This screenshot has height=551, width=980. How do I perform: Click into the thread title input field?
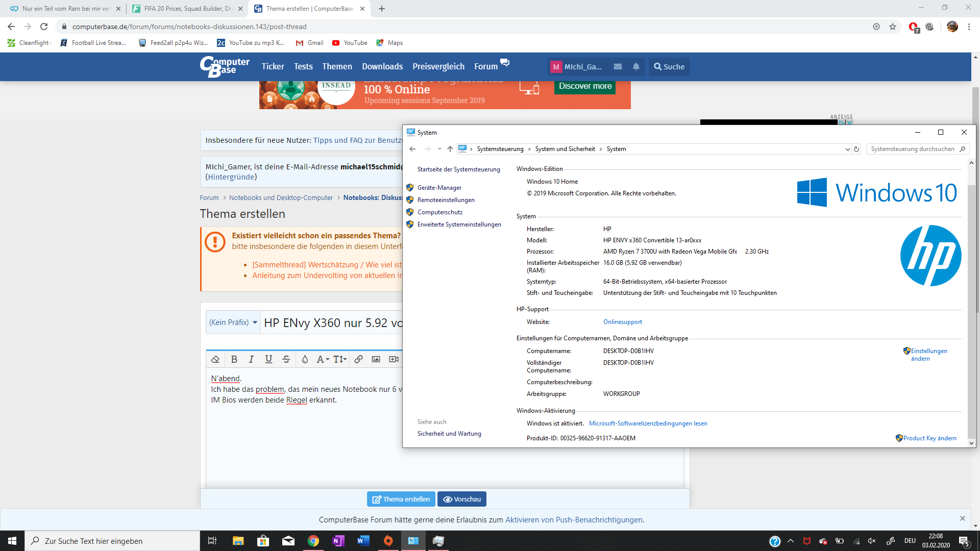(x=332, y=322)
